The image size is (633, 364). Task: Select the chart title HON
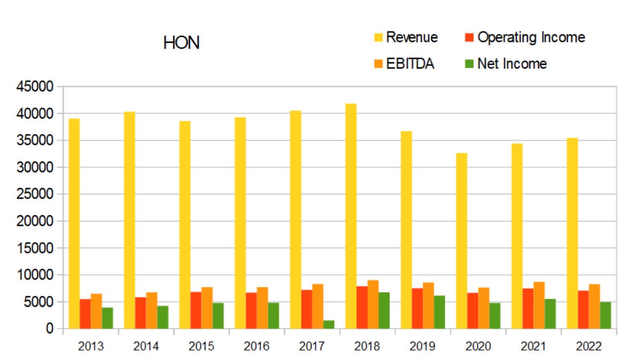tap(182, 42)
